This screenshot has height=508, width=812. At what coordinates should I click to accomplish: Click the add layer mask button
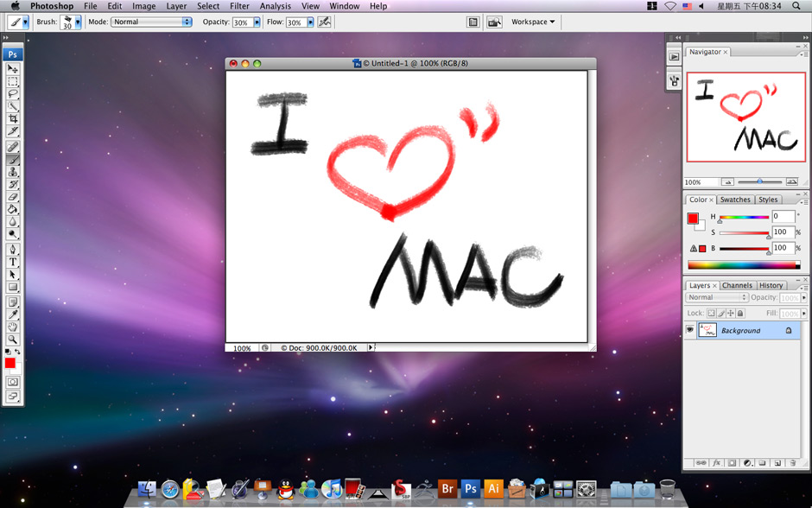(731, 463)
